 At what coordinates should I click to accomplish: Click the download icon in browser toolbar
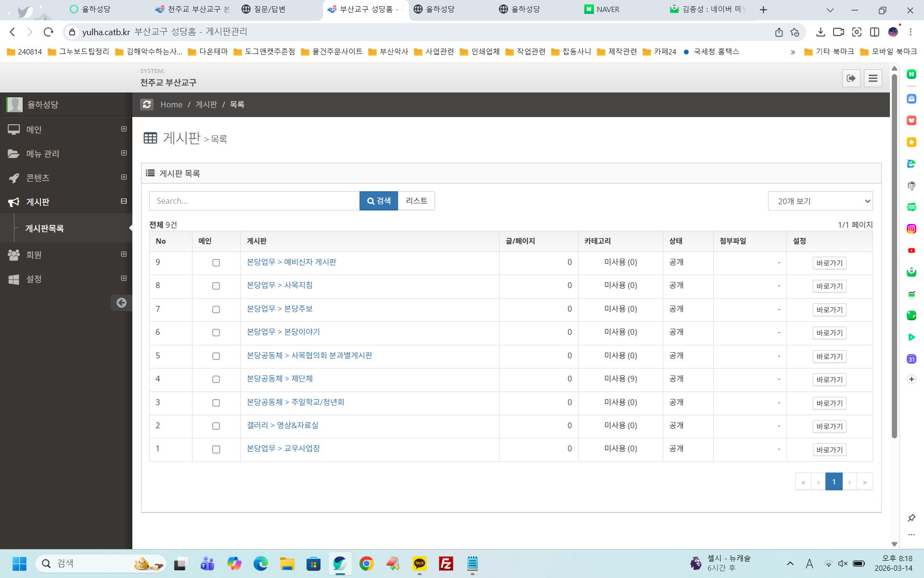(x=821, y=32)
